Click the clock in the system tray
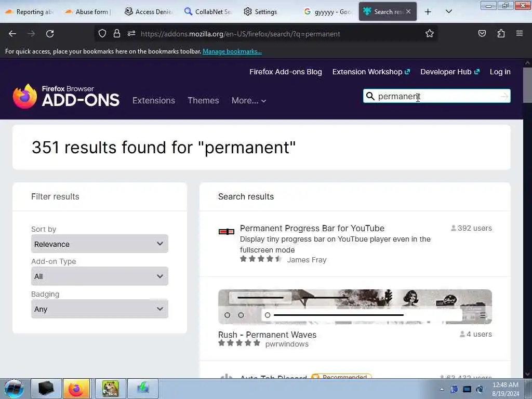 505,389
